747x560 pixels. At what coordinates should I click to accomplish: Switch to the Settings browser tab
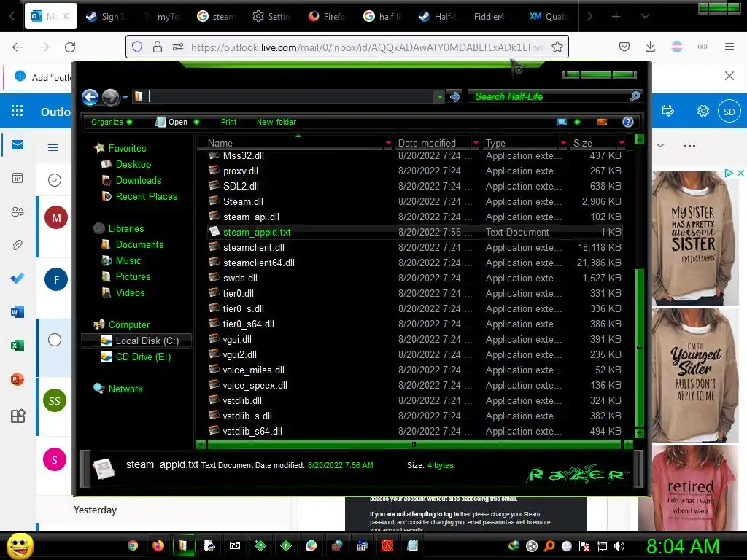tap(271, 17)
